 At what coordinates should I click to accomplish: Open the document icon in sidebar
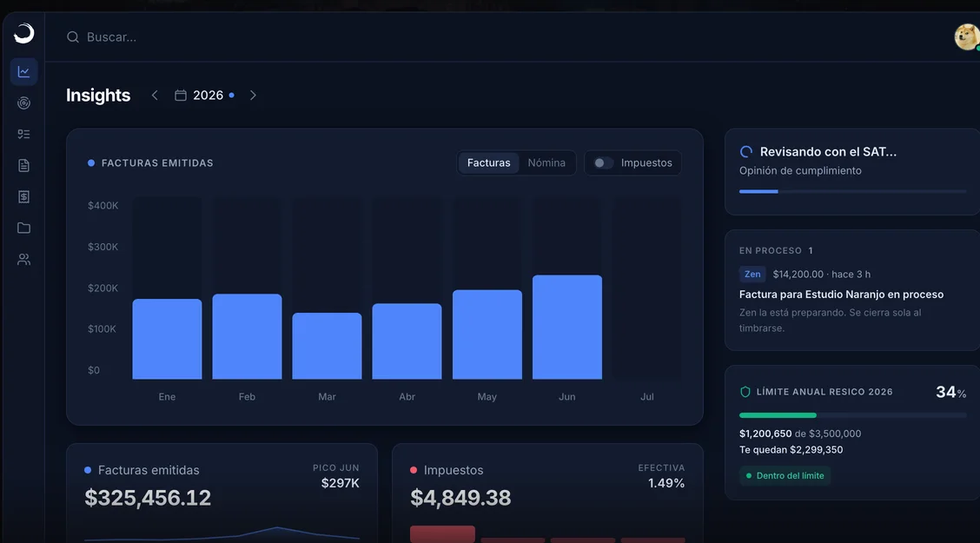pyautogui.click(x=23, y=166)
